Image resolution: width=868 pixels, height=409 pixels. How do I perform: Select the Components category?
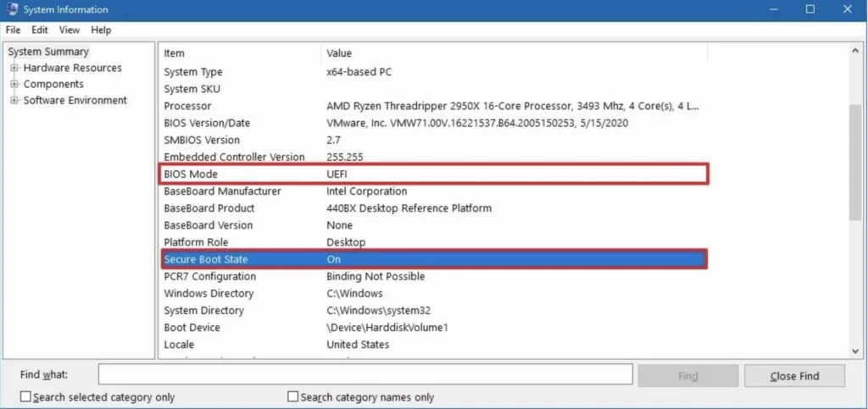coord(53,84)
